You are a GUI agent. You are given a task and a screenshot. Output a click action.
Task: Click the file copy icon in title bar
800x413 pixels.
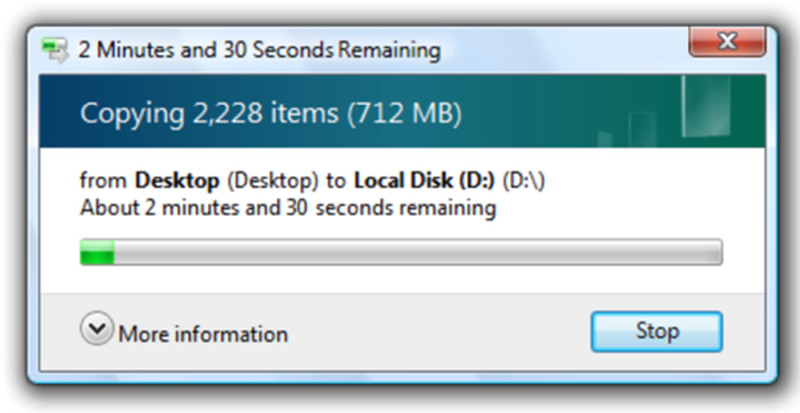(55, 50)
